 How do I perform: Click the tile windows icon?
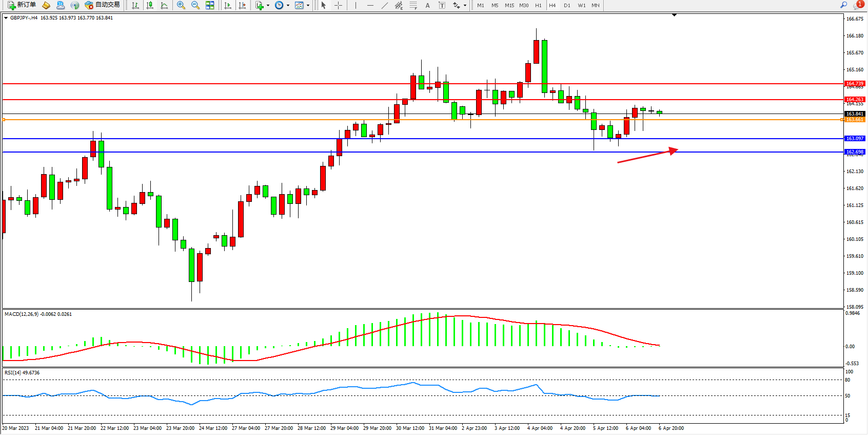(x=210, y=5)
